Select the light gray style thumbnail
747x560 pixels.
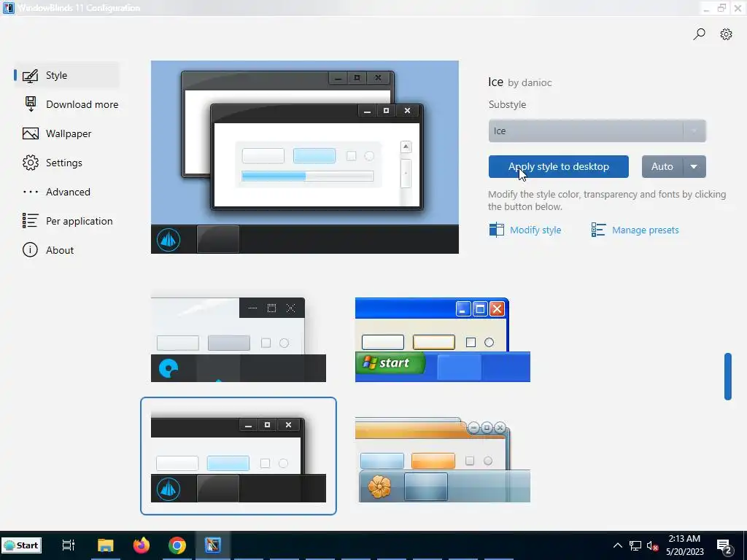pos(239,340)
